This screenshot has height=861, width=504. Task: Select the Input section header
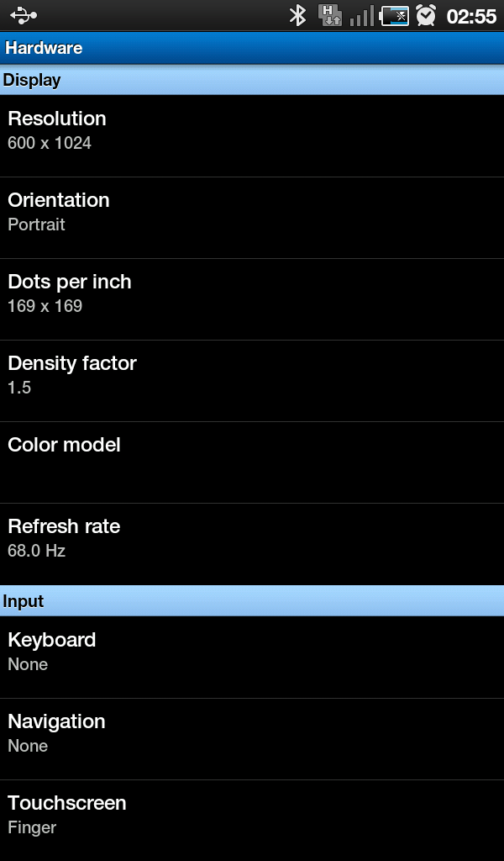(x=252, y=601)
